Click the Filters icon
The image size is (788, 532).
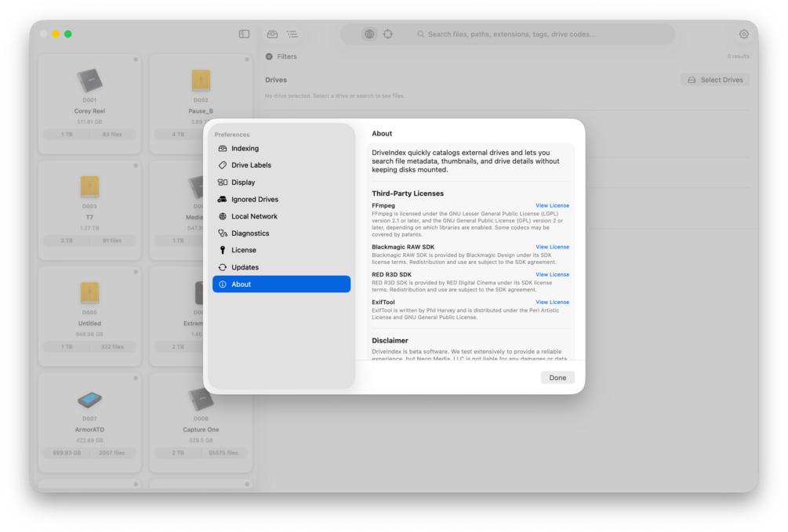[x=270, y=56]
